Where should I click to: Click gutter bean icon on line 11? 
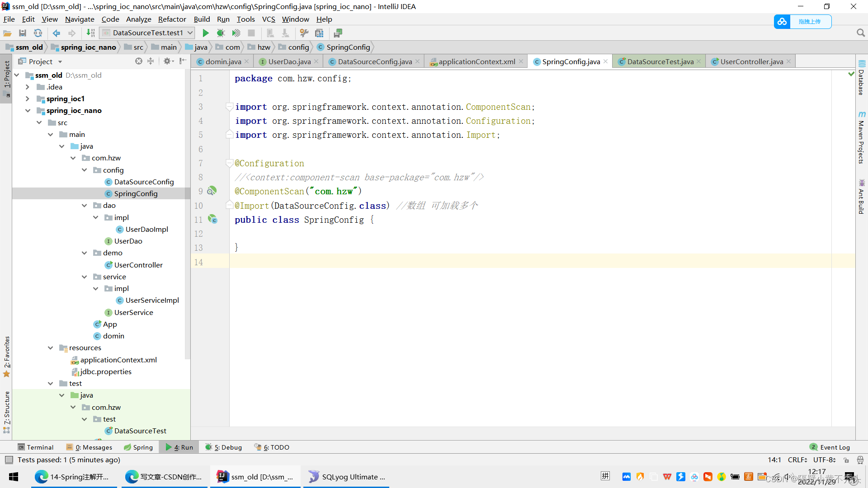[x=212, y=220]
